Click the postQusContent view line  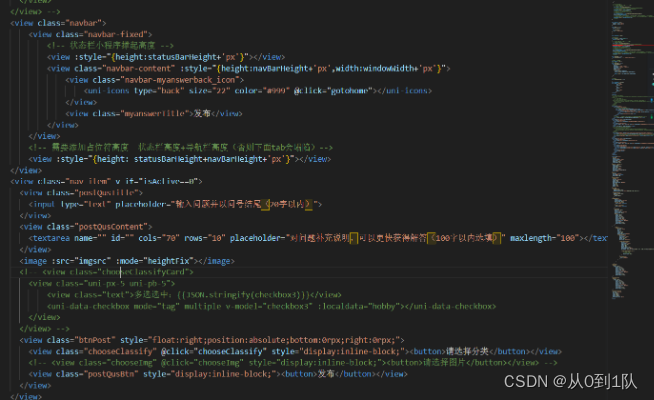pyautogui.click(x=86, y=227)
